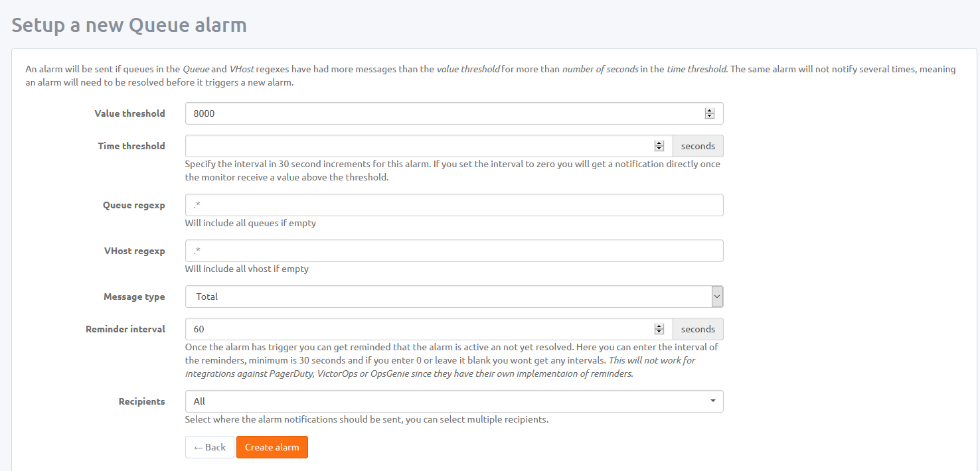Click the Time threshold spinner arrows
The width and height of the screenshot is (980, 471).
[659, 146]
